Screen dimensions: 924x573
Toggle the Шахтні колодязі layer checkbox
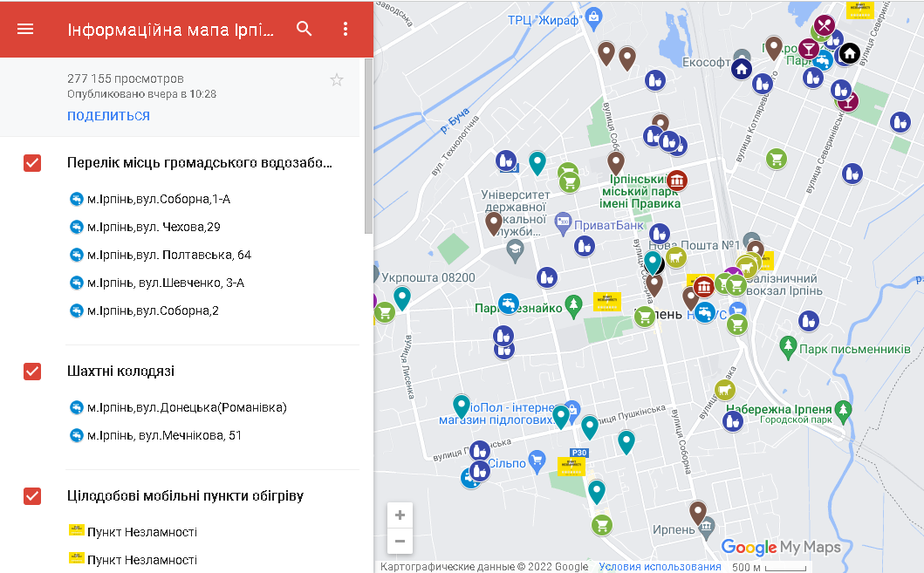tap(32, 372)
